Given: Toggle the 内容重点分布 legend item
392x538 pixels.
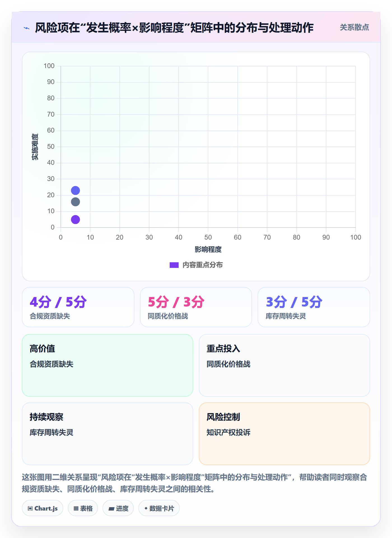Looking at the screenshot, I should [x=196, y=265].
